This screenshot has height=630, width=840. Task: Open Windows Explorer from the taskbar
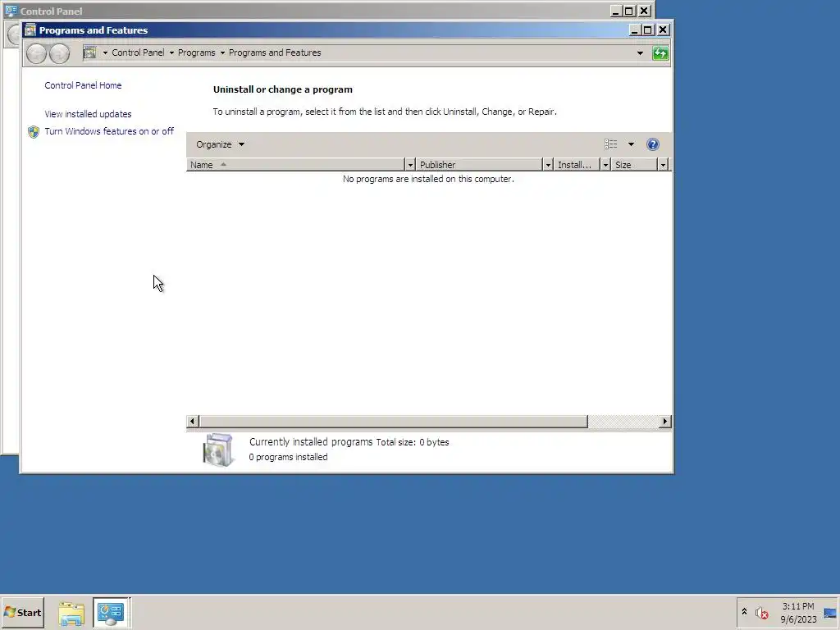(x=71, y=613)
